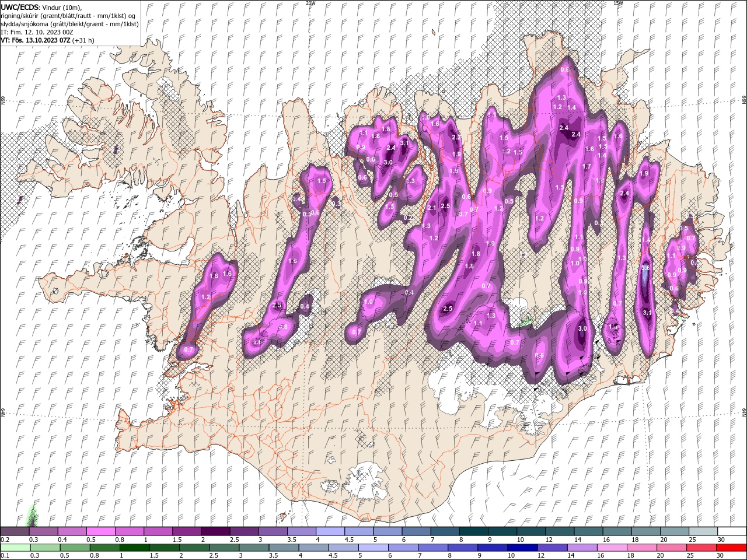The width and height of the screenshot is (747, 560).
Task: Click the '64N' latitude label at the right edge
Action: tap(743, 412)
